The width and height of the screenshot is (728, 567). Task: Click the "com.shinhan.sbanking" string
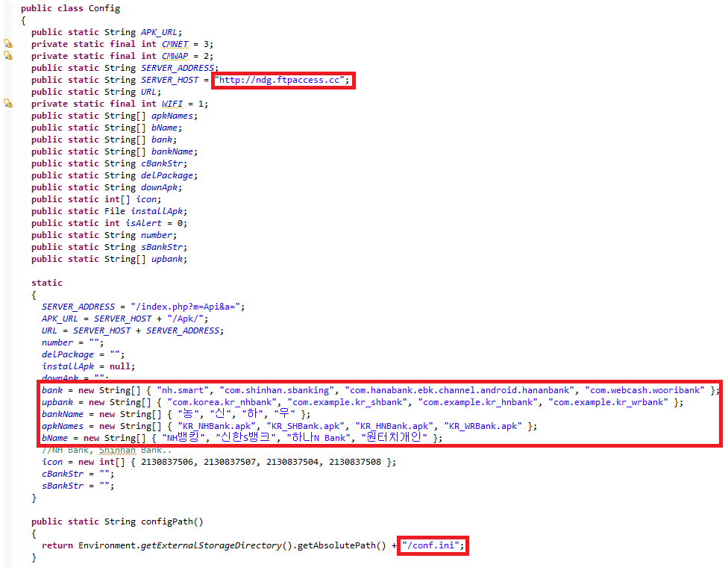[x=277, y=390]
